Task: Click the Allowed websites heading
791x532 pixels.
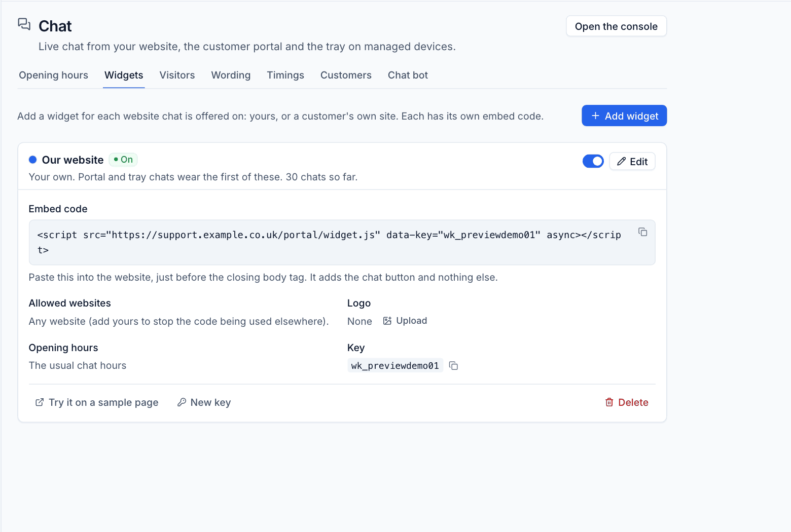Action: pos(70,303)
